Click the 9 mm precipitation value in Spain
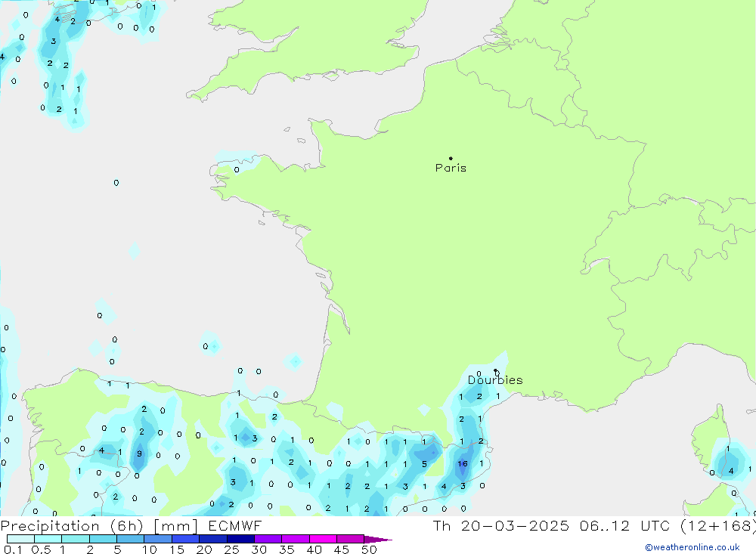Viewport: 756px width, 554px height. click(139, 453)
